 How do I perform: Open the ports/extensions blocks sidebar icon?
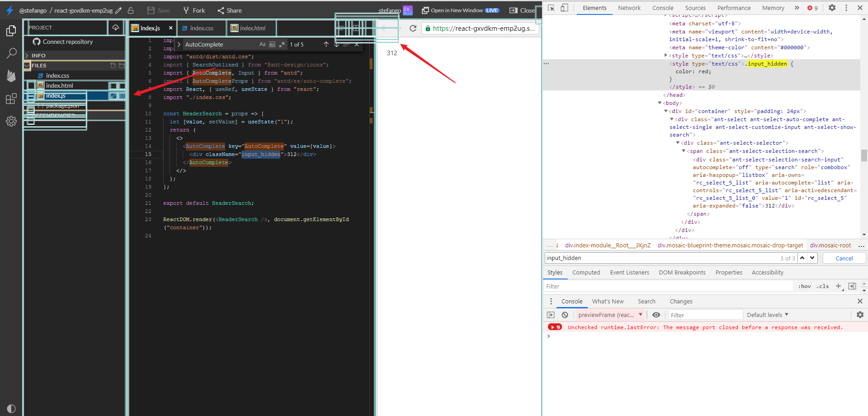coord(11,99)
